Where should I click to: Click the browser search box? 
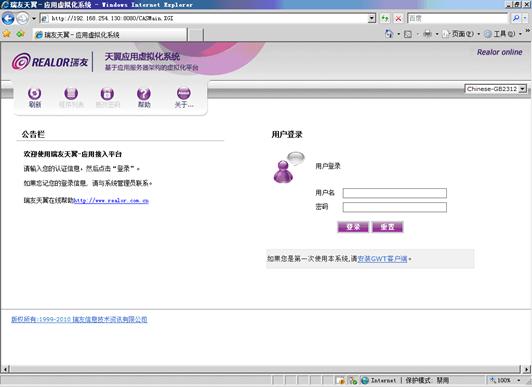click(x=457, y=18)
